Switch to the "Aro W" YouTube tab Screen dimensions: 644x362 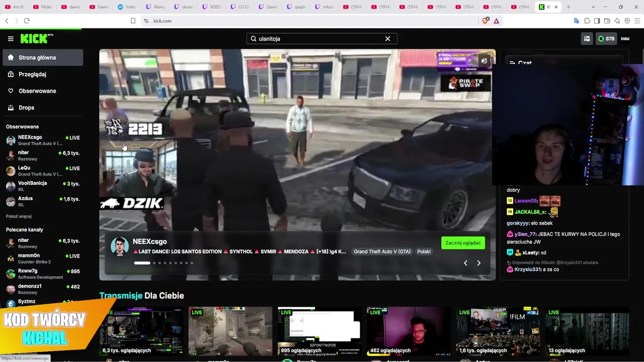tap(15, 7)
